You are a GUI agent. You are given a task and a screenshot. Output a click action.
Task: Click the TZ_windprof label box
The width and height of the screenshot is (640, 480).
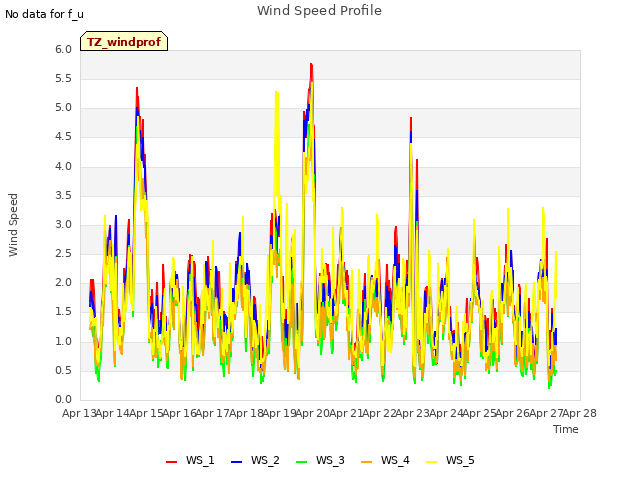(x=124, y=41)
